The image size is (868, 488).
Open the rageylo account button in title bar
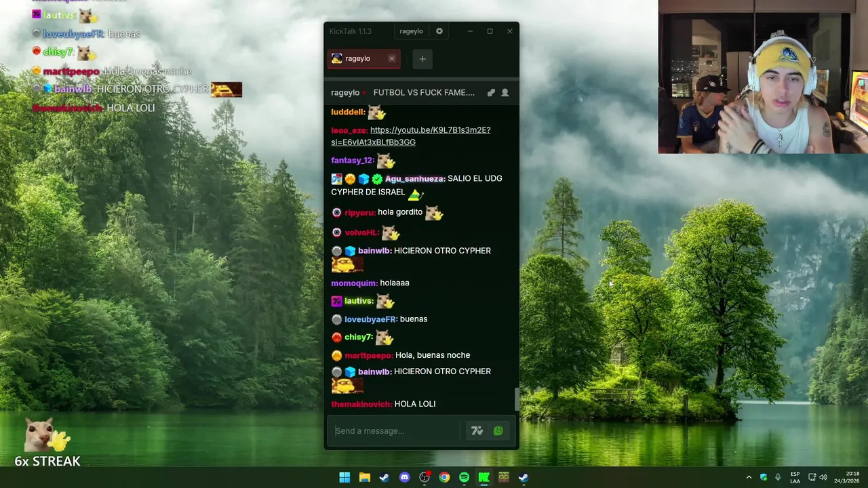[x=411, y=31]
